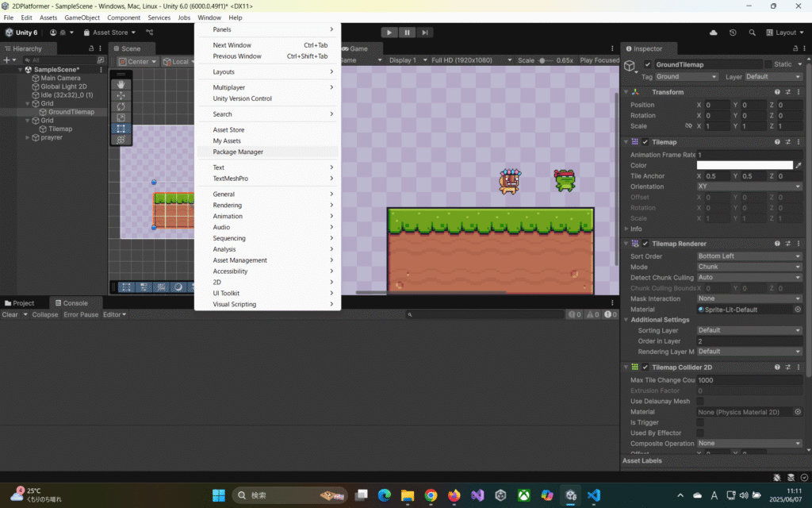Click the Windows Start button
This screenshot has width=812, height=508.
(219, 495)
